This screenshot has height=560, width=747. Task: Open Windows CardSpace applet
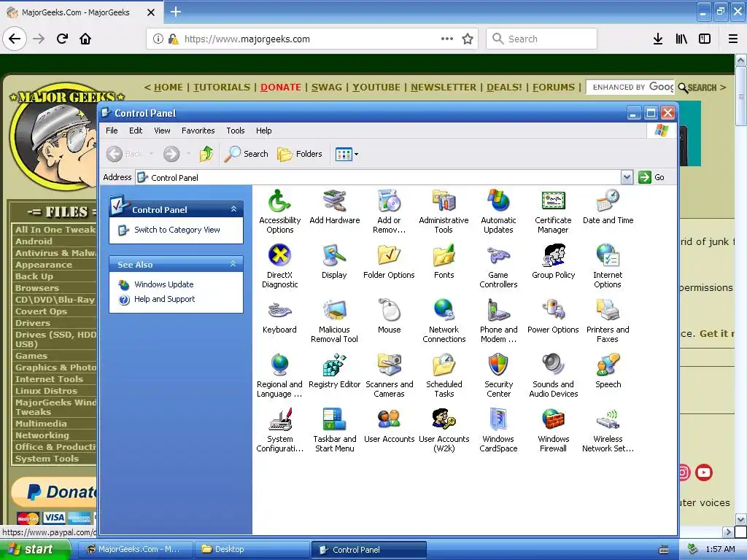click(498, 430)
